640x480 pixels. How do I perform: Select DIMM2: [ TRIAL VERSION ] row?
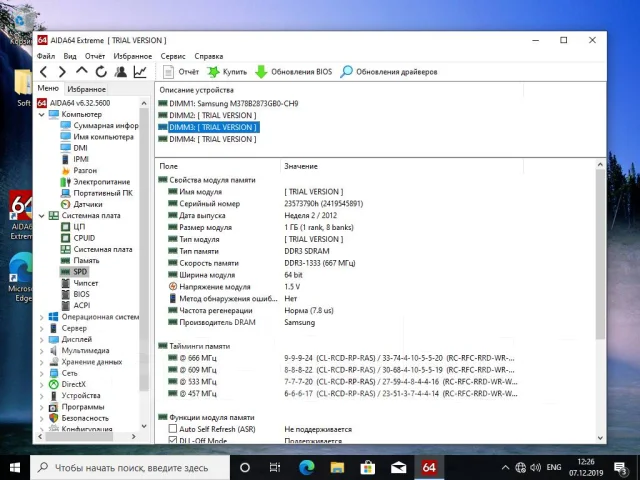point(208,116)
